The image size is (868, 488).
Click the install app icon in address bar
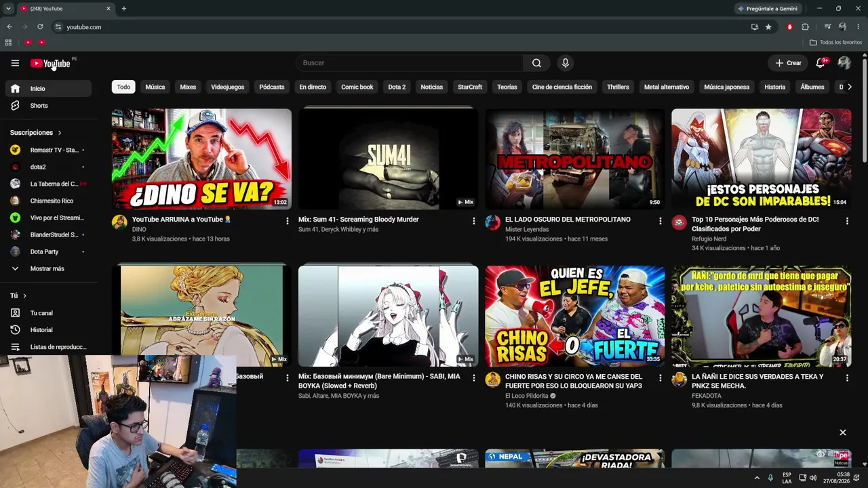coord(755,27)
